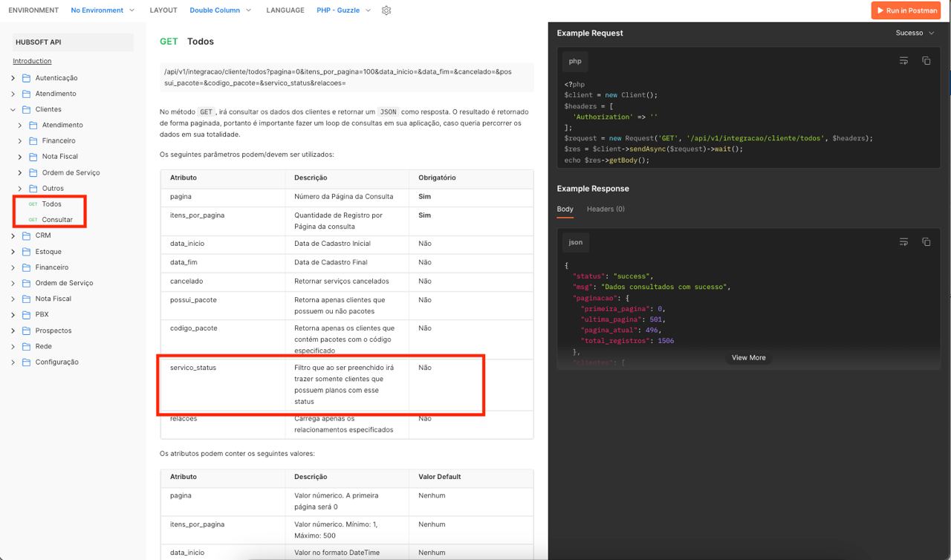Click the Outros folder icon
This screenshot has height=560, width=951.
click(33, 189)
